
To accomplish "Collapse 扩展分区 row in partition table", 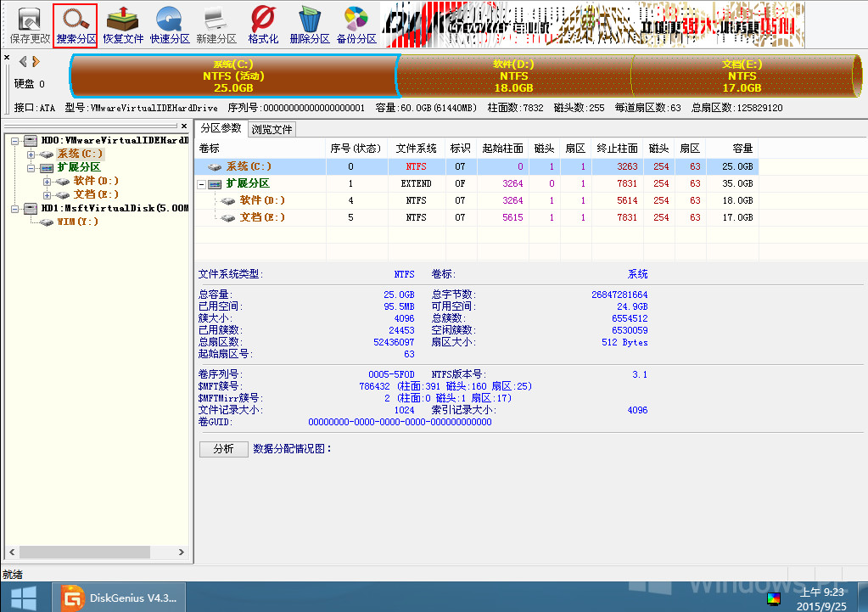I will [202, 184].
